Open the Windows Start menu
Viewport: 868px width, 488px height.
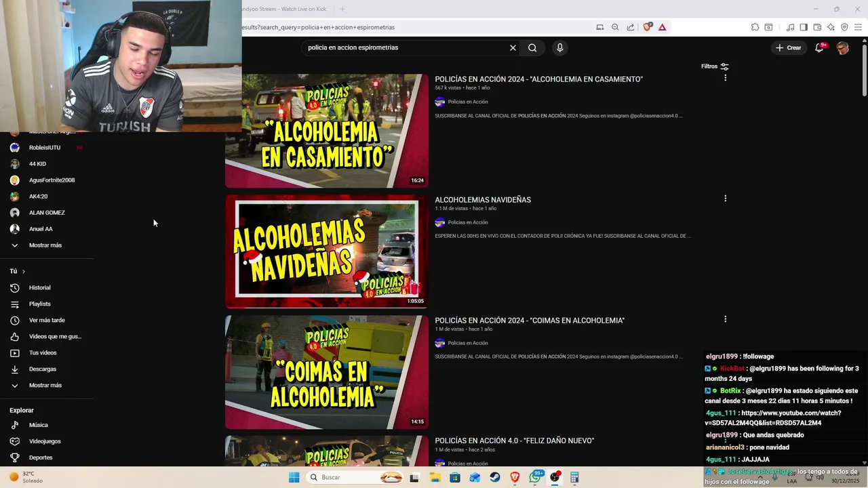(294, 477)
